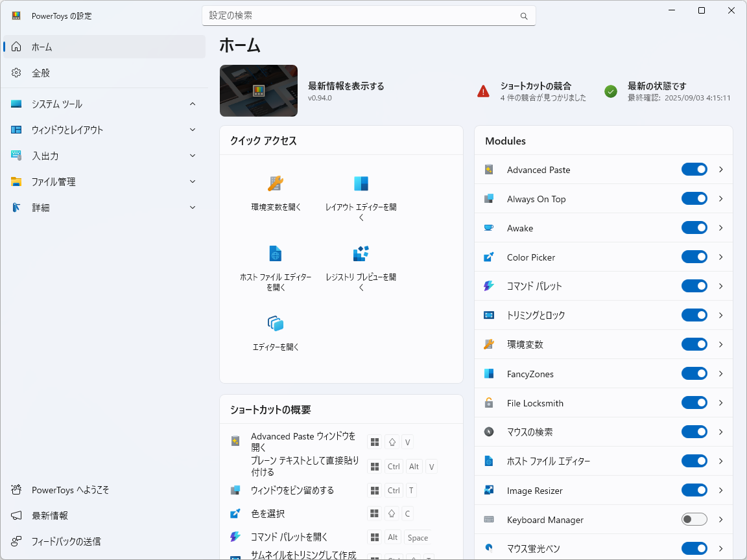
Task: Collapse the システム ツール section
Action: 192,104
